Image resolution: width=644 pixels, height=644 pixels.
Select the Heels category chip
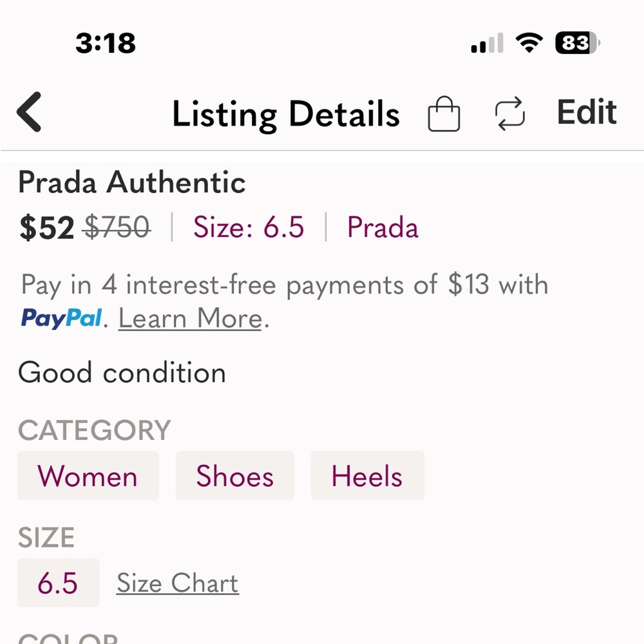coord(367,476)
